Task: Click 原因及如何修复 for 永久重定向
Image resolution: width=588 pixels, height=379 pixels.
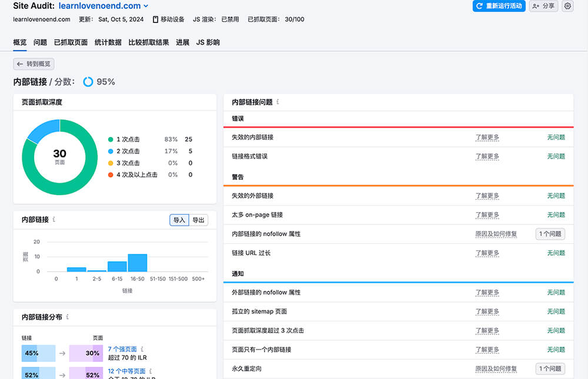Action: tap(496, 369)
